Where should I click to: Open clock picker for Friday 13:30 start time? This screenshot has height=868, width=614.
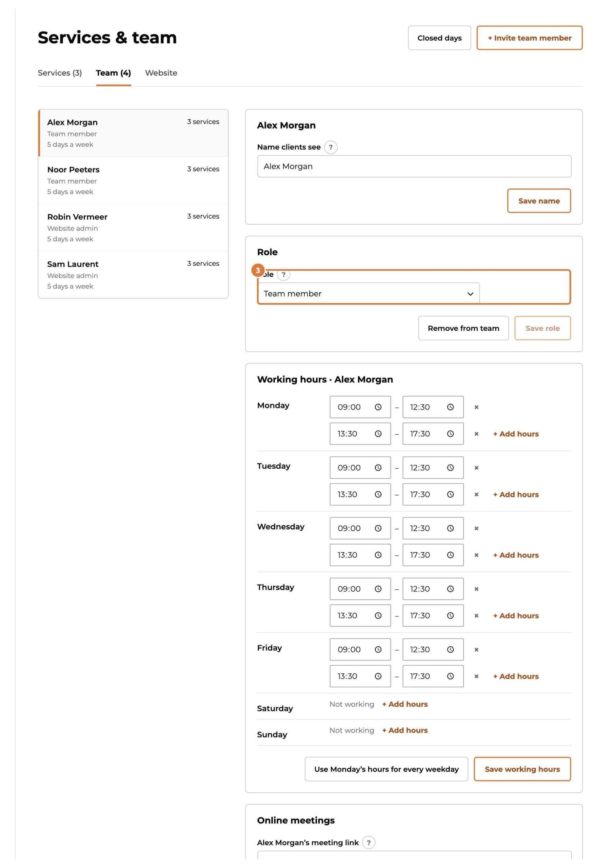point(378,676)
